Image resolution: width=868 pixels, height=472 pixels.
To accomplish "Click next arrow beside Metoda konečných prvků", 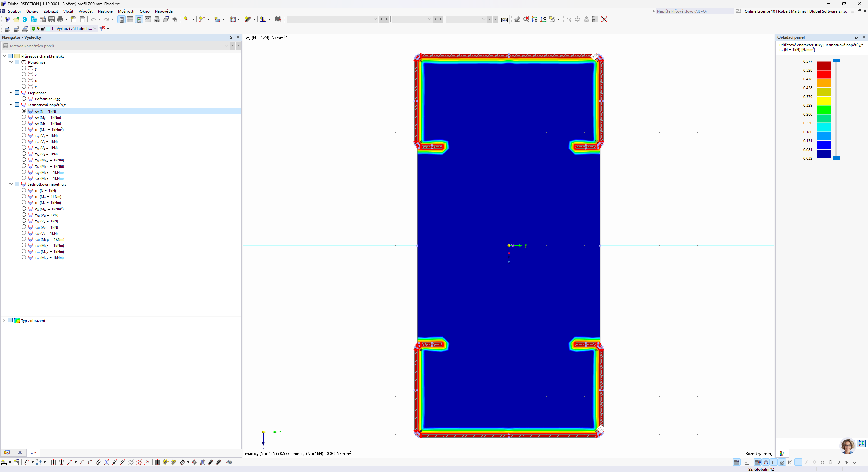I will [238, 46].
